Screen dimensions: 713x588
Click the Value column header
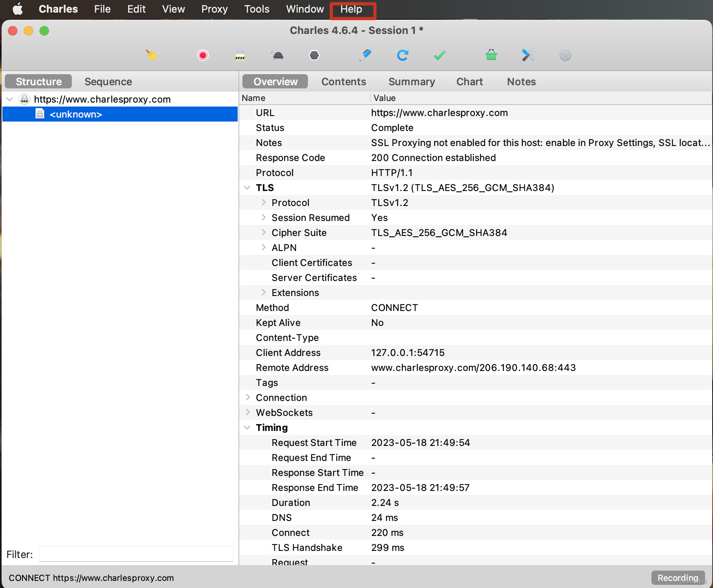click(541, 98)
